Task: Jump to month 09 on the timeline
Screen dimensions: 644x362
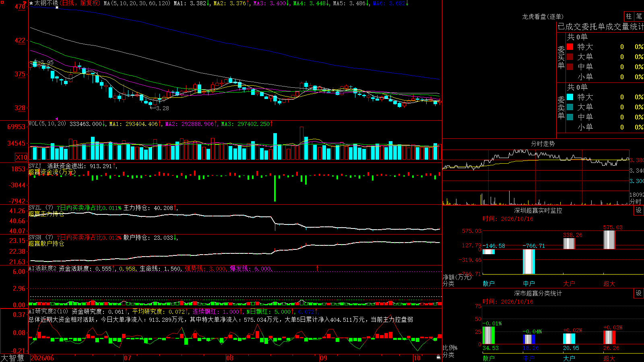Action: (324, 358)
